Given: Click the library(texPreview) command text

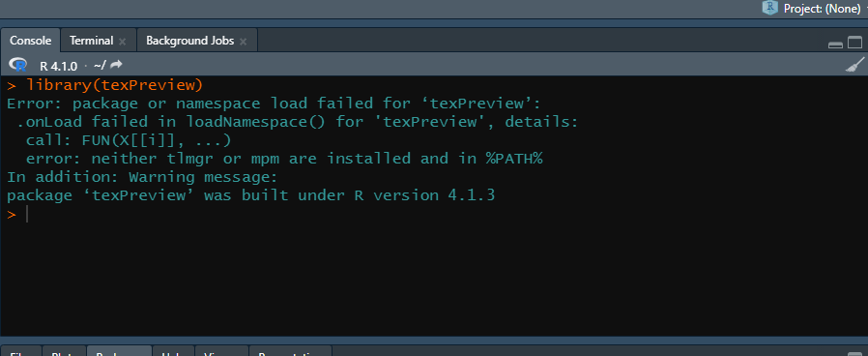Looking at the screenshot, I should point(115,85).
